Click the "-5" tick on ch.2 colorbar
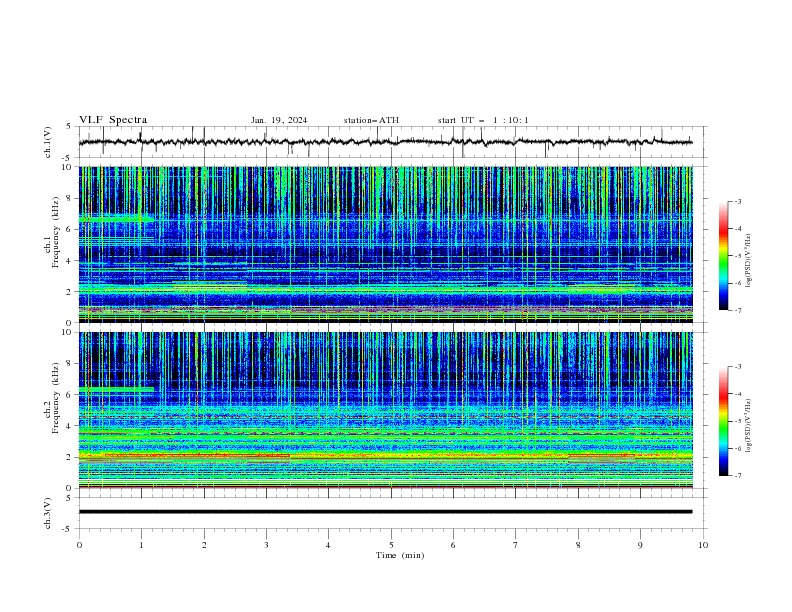This screenshot has height=612, width=792. click(737, 421)
